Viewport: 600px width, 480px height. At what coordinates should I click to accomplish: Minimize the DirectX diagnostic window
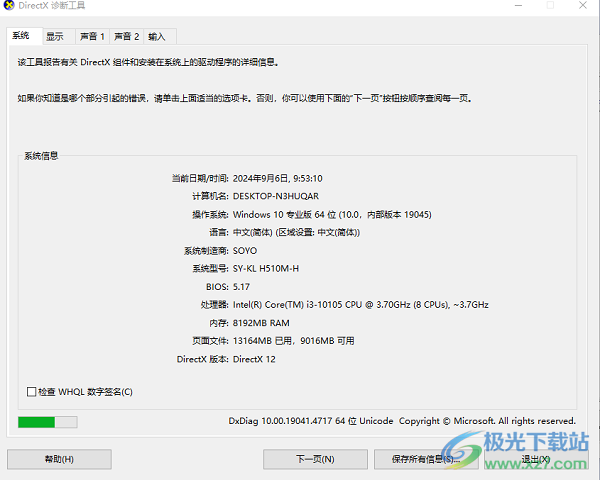(x=518, y=5)
